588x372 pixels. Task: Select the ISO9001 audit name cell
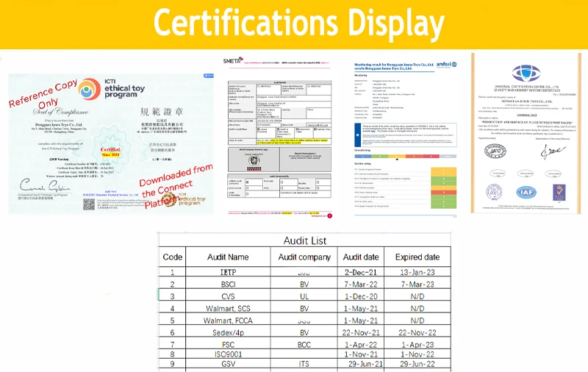pos(228,354)
